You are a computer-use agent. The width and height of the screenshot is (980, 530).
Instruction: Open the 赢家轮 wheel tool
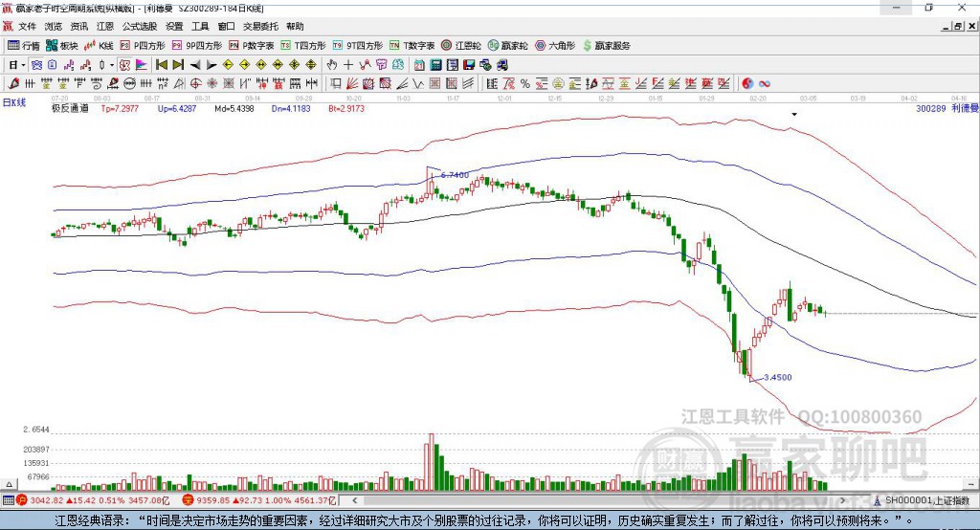coord(508,46)
